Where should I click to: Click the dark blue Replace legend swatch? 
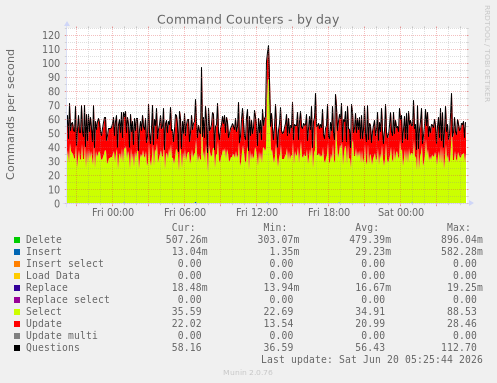(17, 288)
